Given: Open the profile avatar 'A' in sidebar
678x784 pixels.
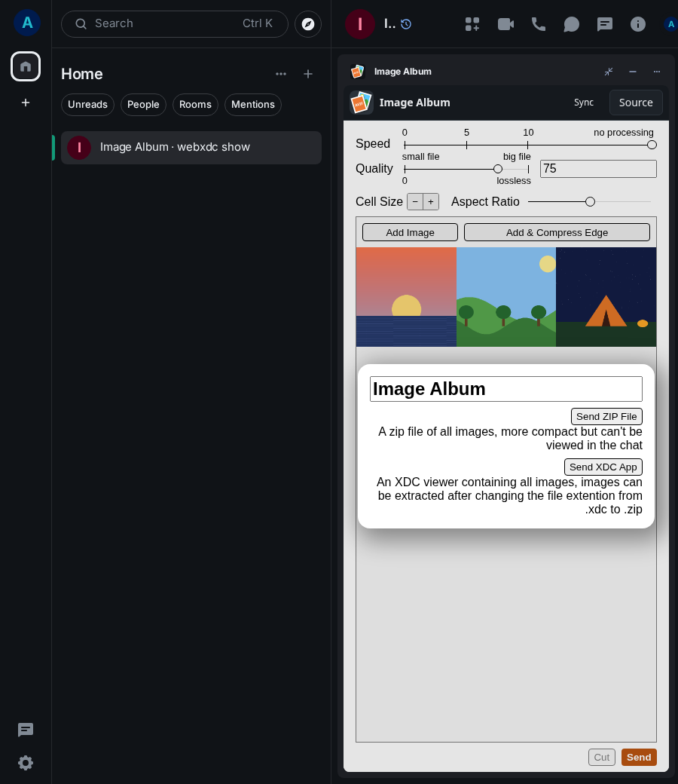Looking at the screenshot, I should 27,23.
